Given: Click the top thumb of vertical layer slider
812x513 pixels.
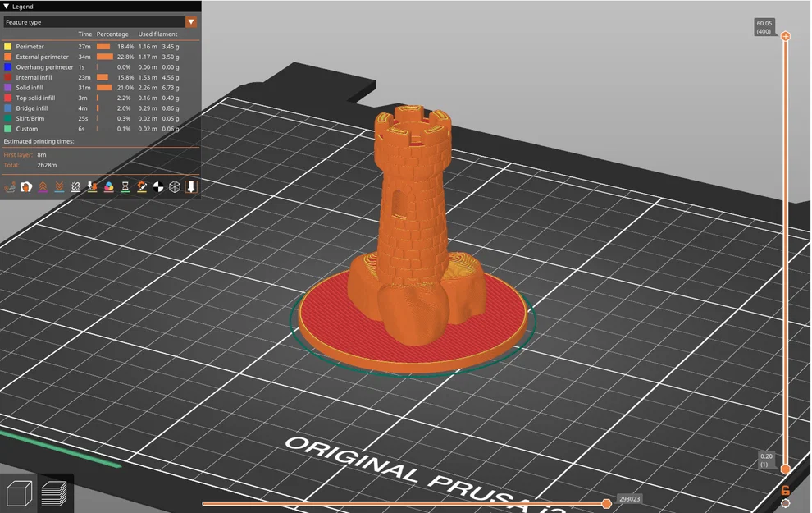Looking at the screenshot, I should (785, 36).
